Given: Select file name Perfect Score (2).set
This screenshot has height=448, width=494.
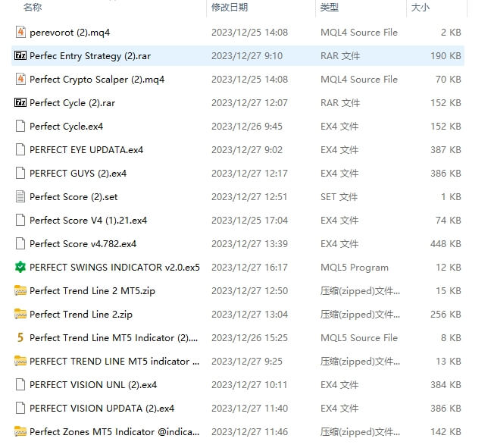Looking at the screenshot, I should 73,197.
